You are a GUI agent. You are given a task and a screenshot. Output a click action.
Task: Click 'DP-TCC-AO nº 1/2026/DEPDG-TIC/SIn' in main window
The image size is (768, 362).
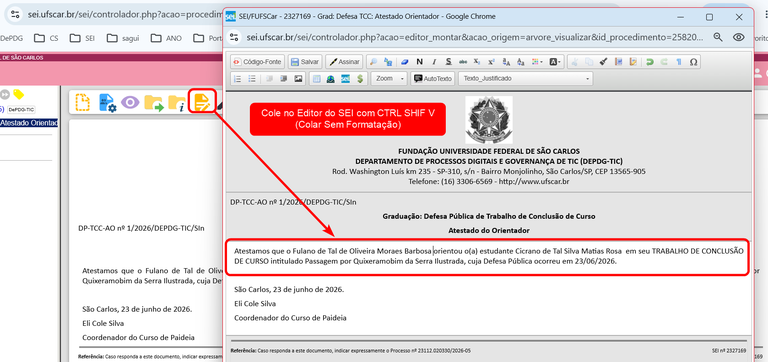tap(141, 228)
